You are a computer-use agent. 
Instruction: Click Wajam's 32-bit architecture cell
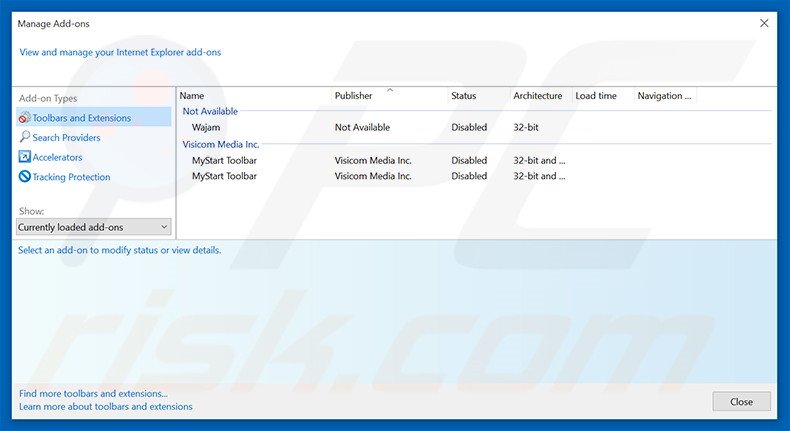click(x=526, y=128)
